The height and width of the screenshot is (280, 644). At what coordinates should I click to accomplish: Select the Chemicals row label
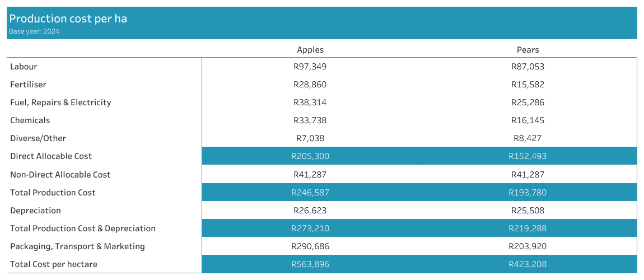tap(30, 120)
